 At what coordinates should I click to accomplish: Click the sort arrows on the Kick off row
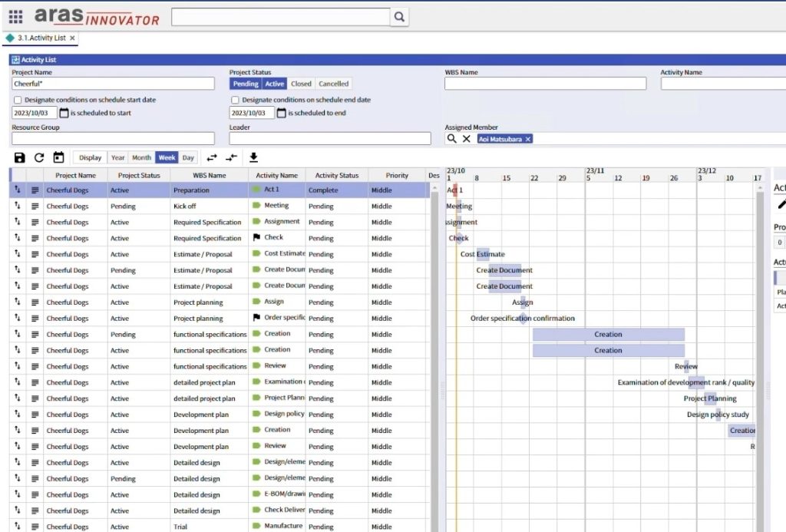pyautogui.click(x=17, y=206)
